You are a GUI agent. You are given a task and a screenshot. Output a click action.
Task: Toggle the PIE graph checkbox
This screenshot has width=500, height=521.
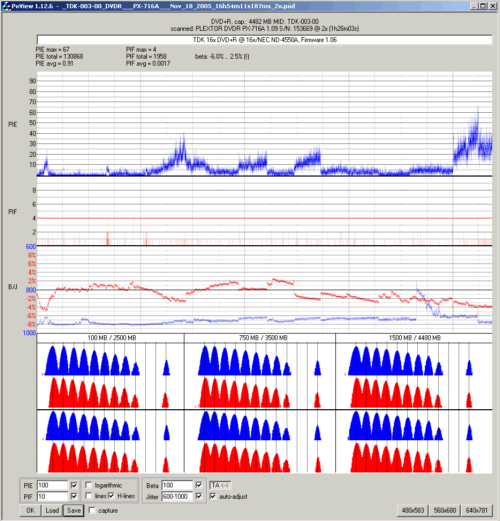[74, 485]
